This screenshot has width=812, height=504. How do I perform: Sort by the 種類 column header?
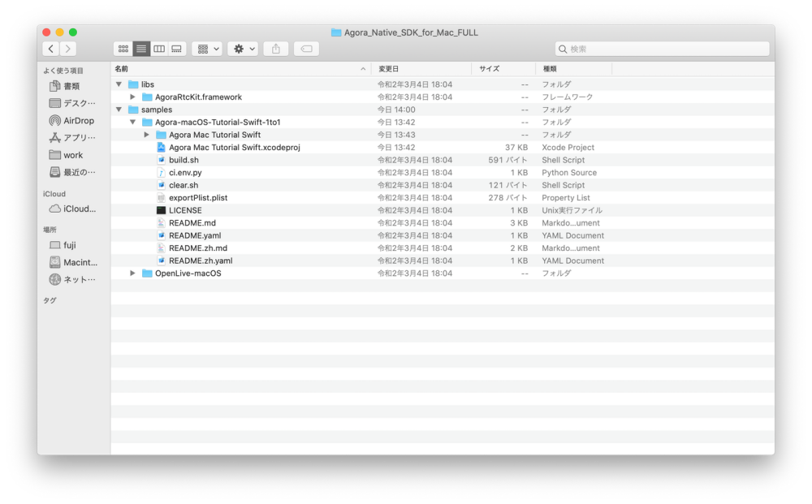(x=574, y=69)
